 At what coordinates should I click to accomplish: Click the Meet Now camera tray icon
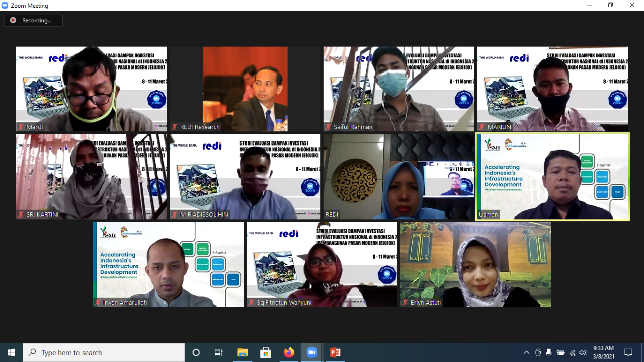point(538,352)
